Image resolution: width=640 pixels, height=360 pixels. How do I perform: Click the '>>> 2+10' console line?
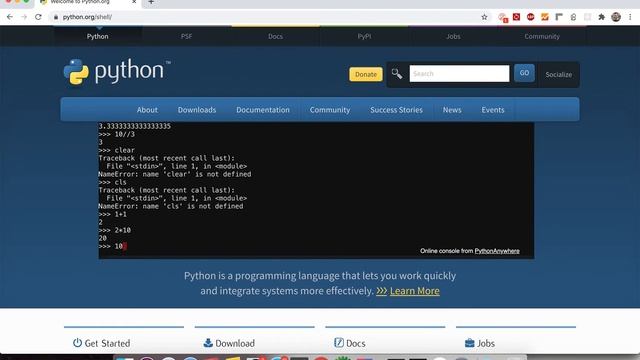pyautogui.click(x=115, y=230)
